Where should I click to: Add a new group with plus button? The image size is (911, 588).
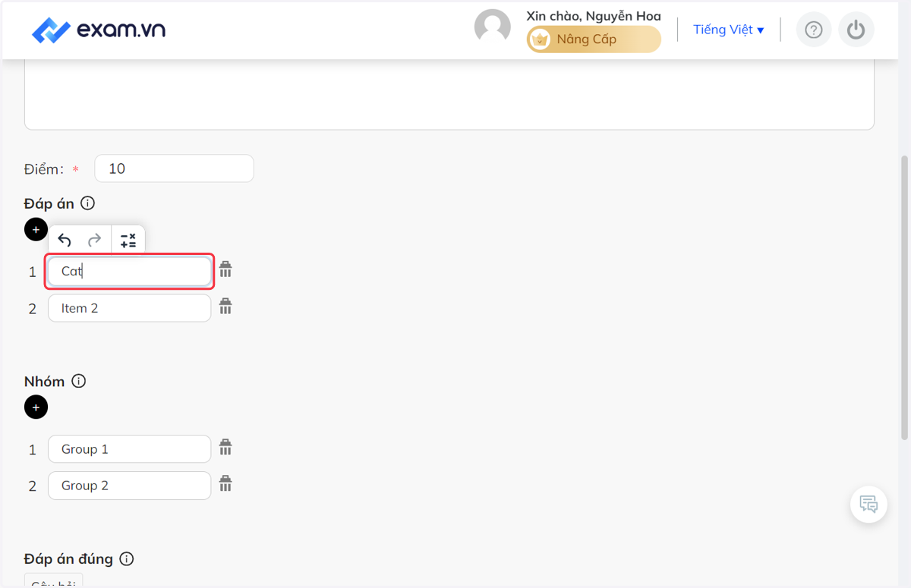[36, 407]
